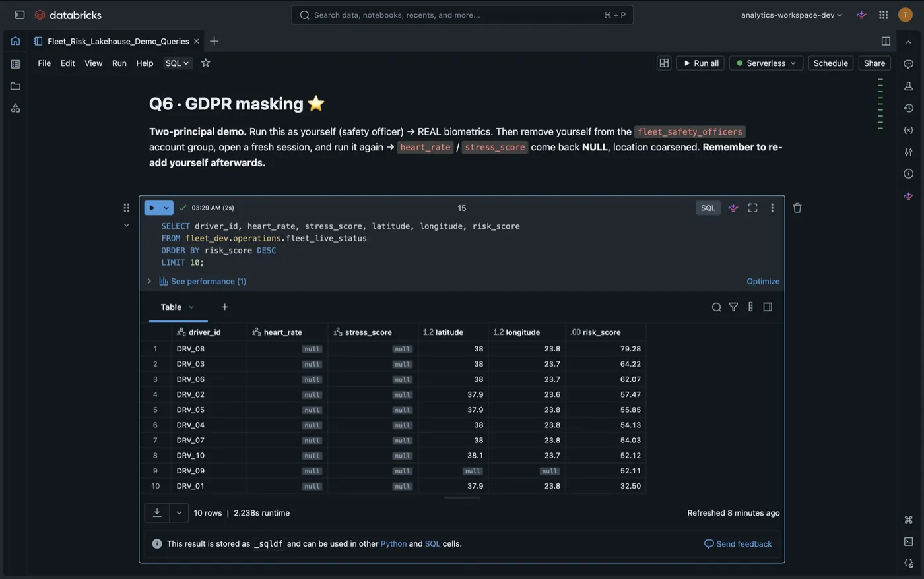Open the Help menu

pos(145,63)
